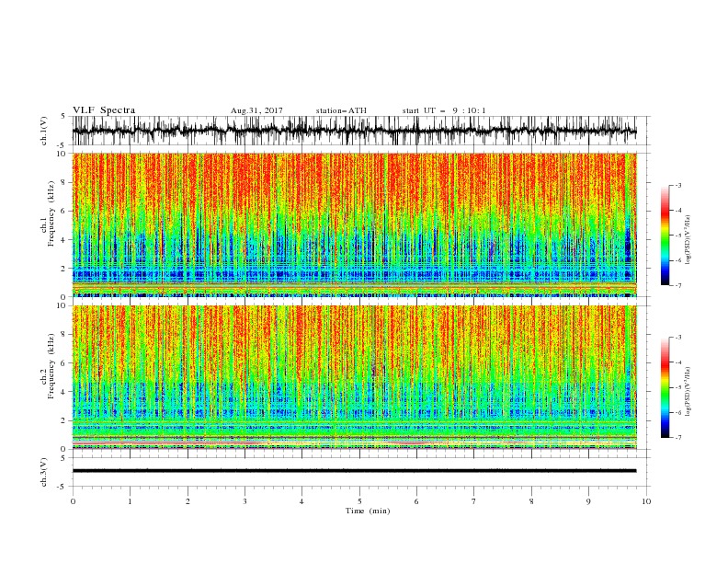The image size is (728, 563).
Task: Click the "2" kHz tick of ch.2 spectrogram
Action: [64, 420]
